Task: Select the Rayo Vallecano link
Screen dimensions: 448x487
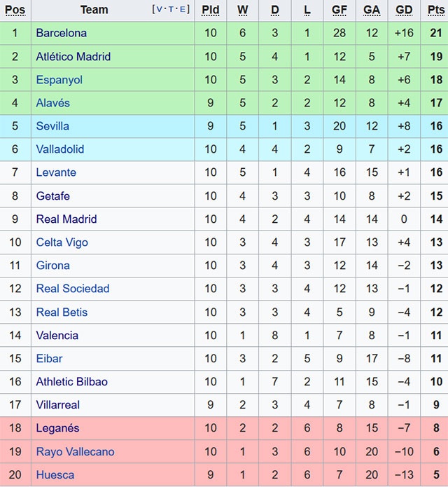Action: click(x=75, y=452)
